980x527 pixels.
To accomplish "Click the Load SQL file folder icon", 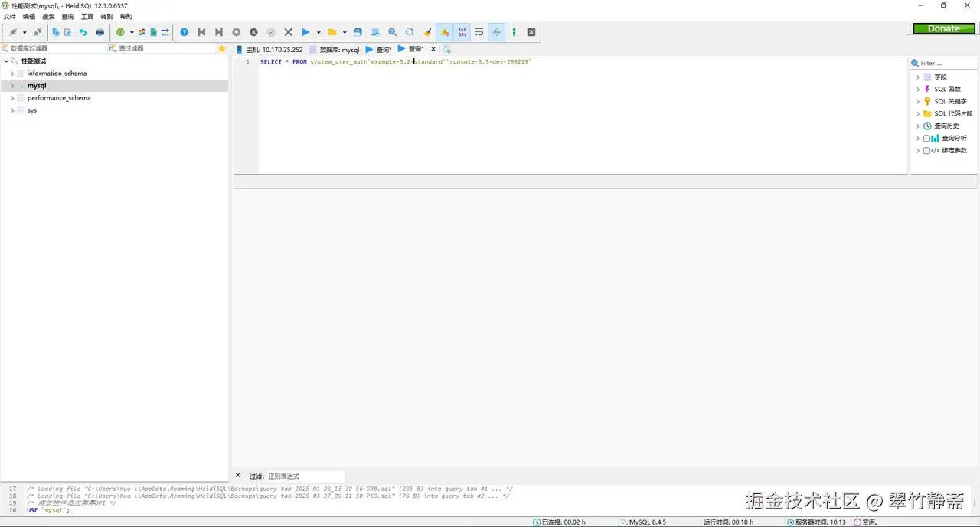I will point(332,32).
